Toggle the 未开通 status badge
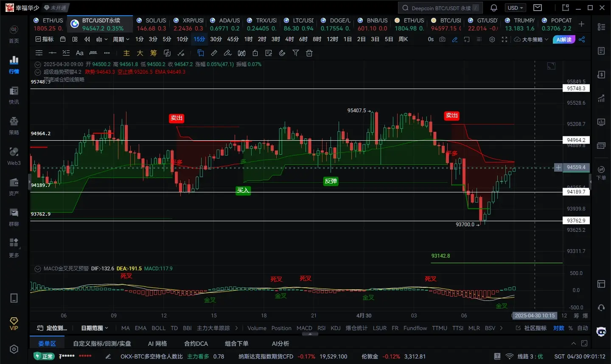The height and width of the screenshot is (364, 611). (56, 8)
